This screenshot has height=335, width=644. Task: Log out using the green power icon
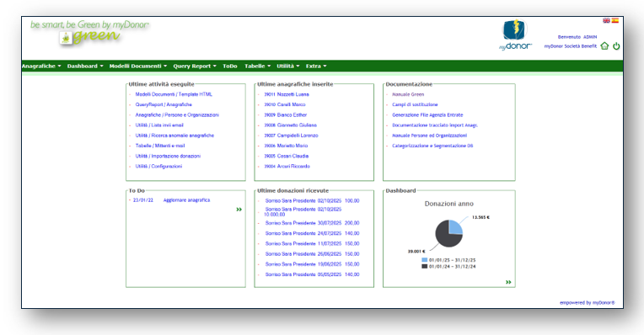pos(616,46)
